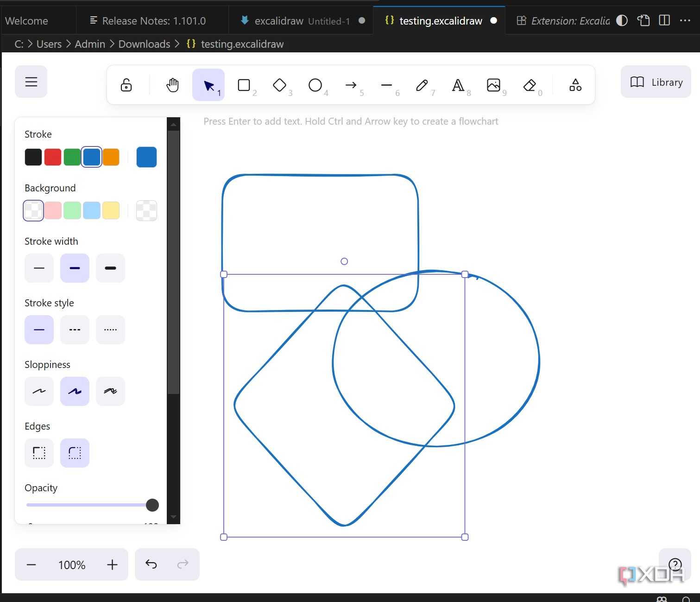
Task: Click the open-file editor action icon
Action: coord(643,20)
